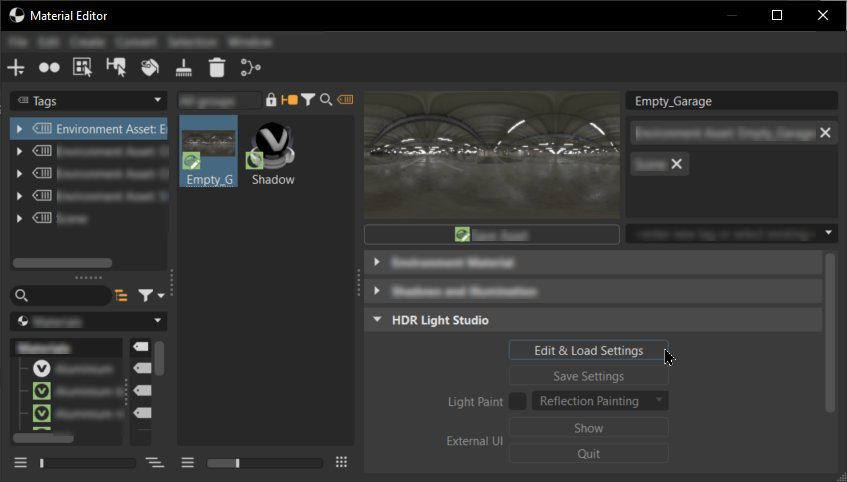Click the button below the HDR preview image

(492, 235)
